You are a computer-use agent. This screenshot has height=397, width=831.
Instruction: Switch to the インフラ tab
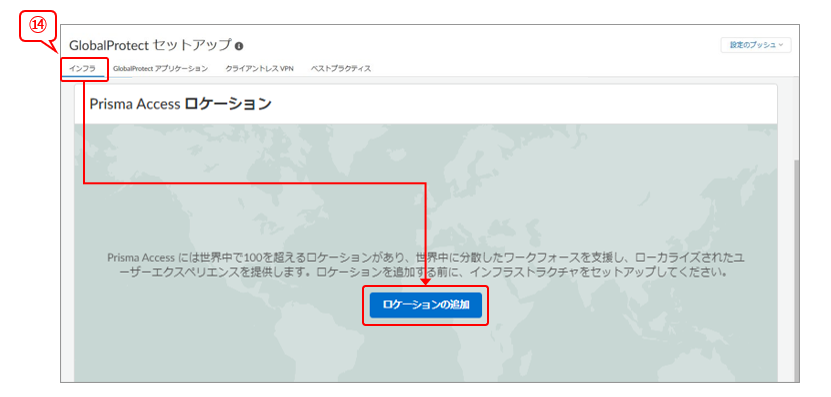[x=82, y=68]
